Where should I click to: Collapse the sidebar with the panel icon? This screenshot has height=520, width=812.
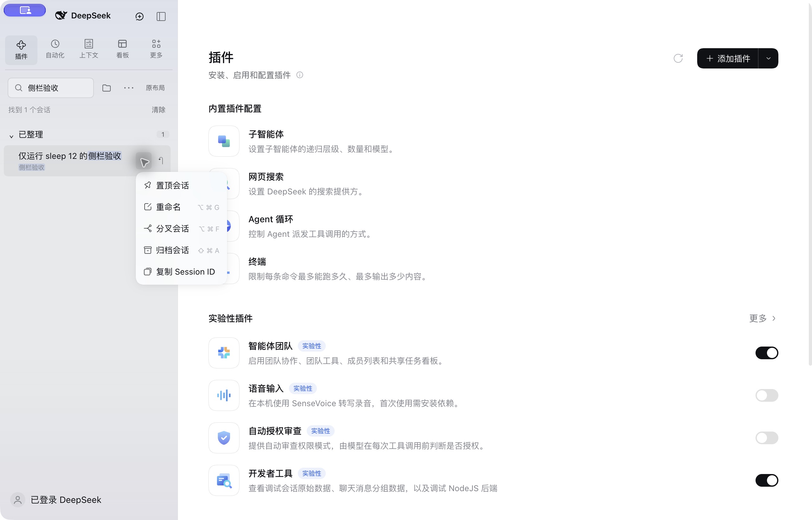click(161, 16)
